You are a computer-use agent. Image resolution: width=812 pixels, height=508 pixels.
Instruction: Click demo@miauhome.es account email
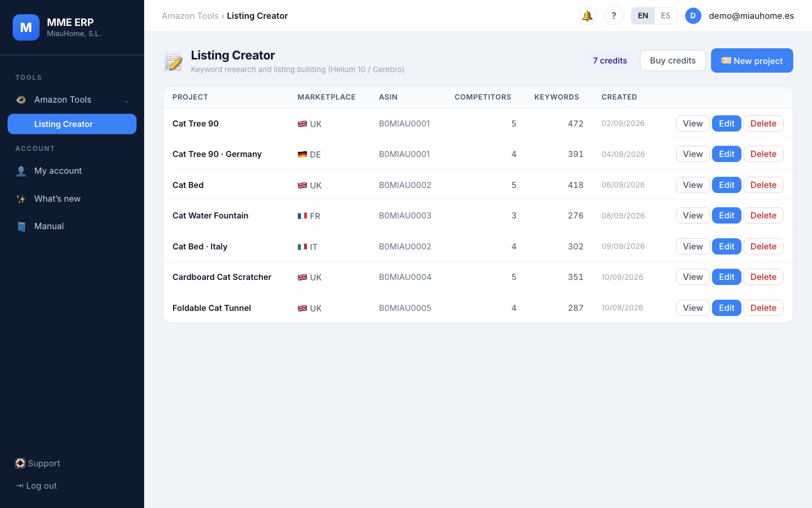click(751, 16)
